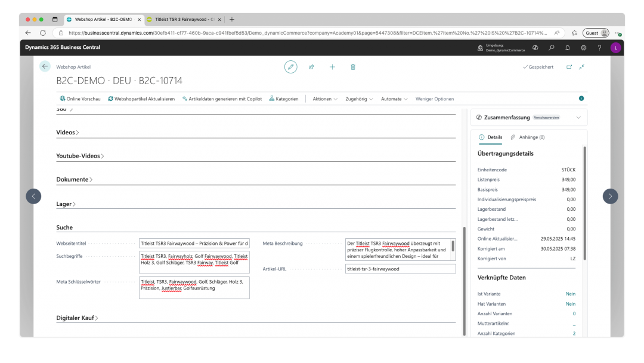Click the environment globe icon

point(480,48)
